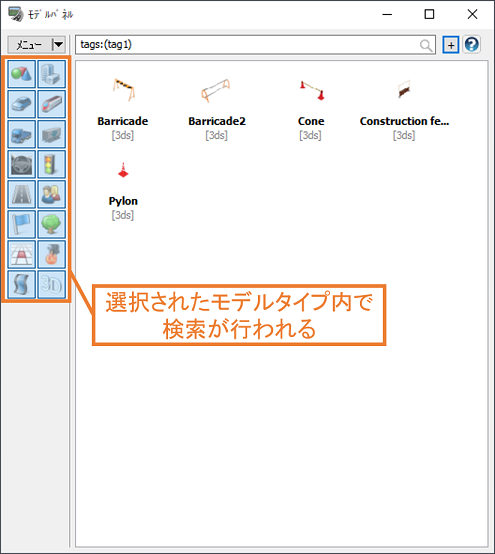Select the tree model type icon
Image resolution: width=495 pixels, height=554 pixels.
(52, 224)
